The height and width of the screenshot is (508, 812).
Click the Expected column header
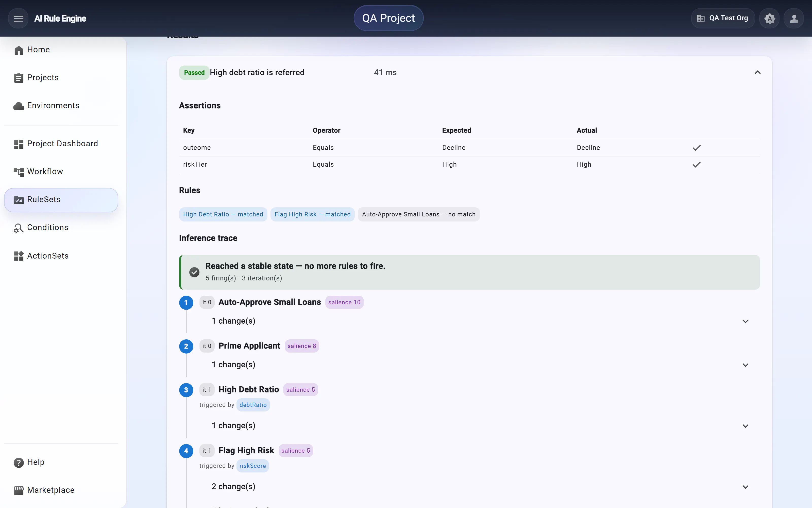[457, 130]
